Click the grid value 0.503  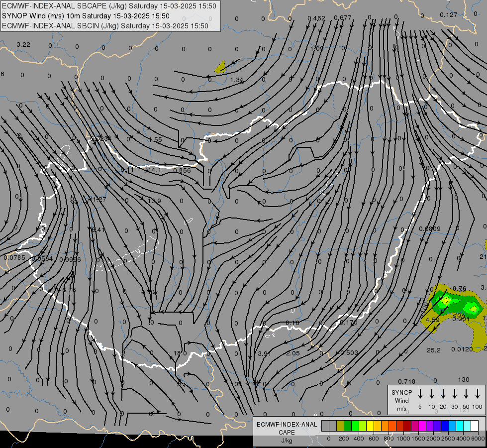click(349, 352)
